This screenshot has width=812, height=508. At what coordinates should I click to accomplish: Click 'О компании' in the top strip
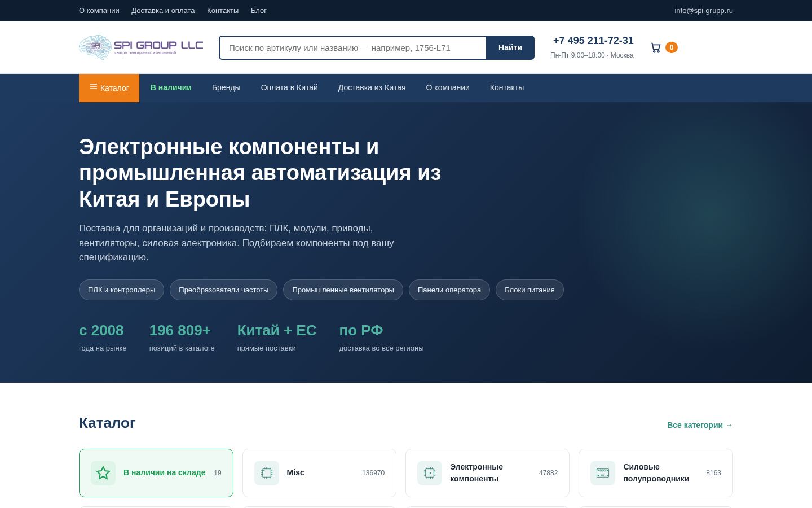pyautogui.click(x=99, y=10)
